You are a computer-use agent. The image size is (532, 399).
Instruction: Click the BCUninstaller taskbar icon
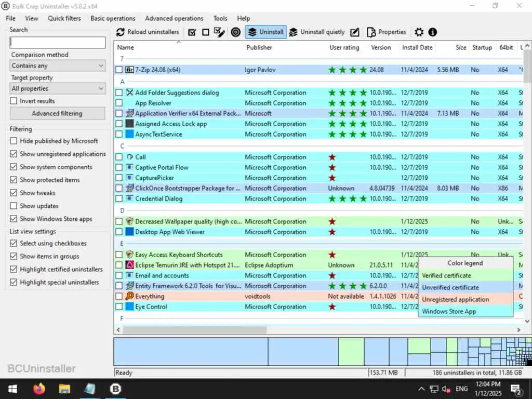[115, 389]
